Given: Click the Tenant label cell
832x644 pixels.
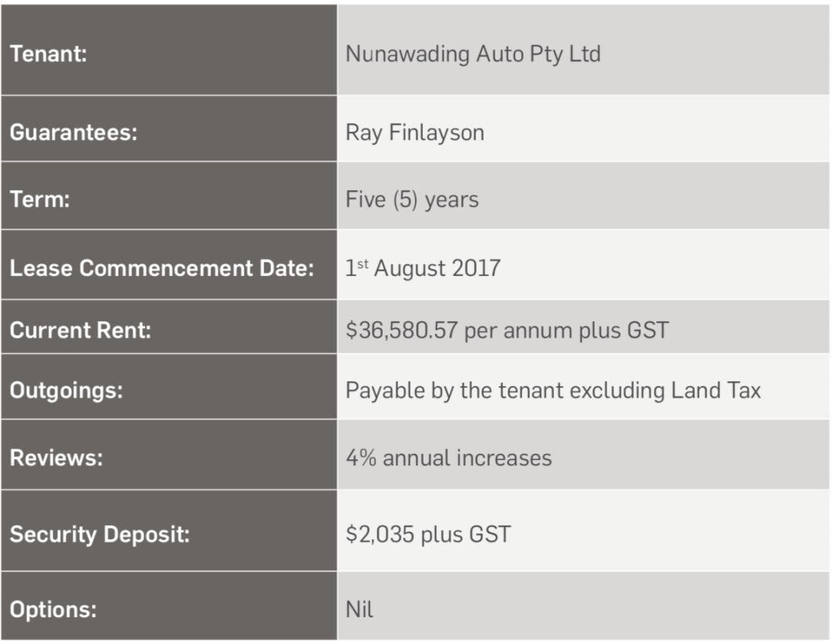Looking at the screenshot, I should (x=169, y=50).
